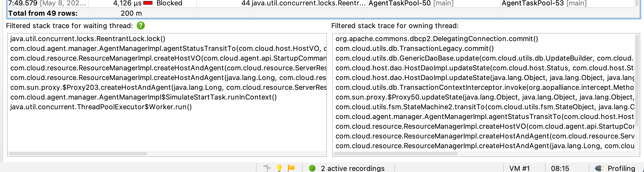The image size is (644, 172).
Task: Select TransactionLegacy.commit() stack frame
Action: click(415, 49)
